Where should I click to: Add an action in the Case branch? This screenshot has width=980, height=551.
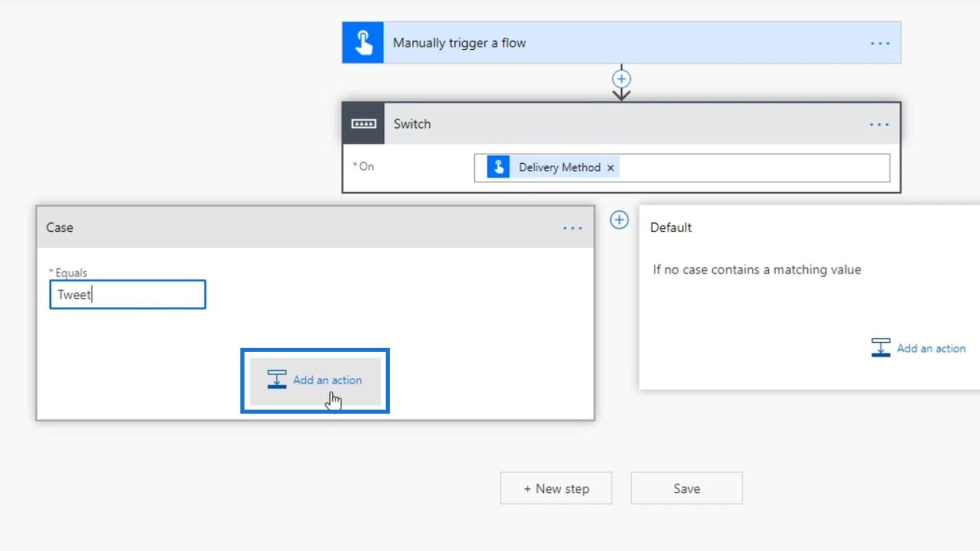(315, 380)
